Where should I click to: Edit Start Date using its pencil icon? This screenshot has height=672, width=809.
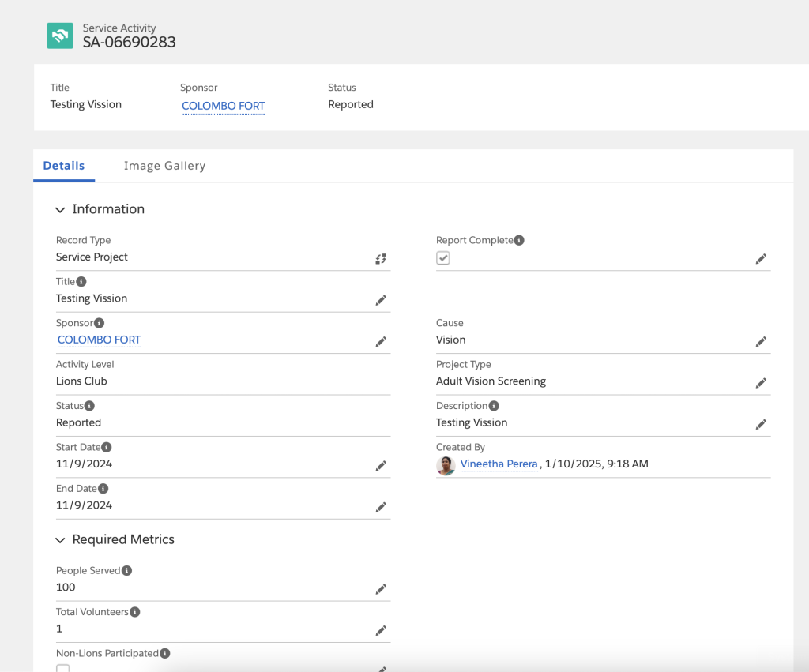[381, 466]
